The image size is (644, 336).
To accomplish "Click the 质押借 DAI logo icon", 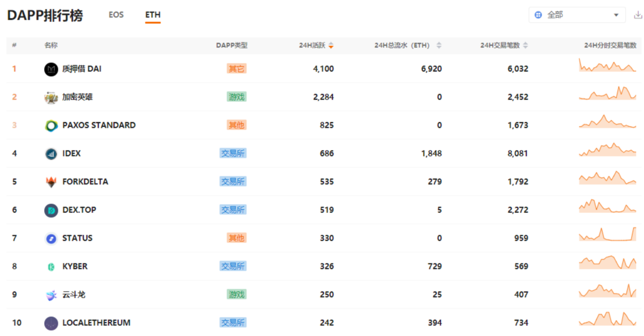I will pos(51,69).
